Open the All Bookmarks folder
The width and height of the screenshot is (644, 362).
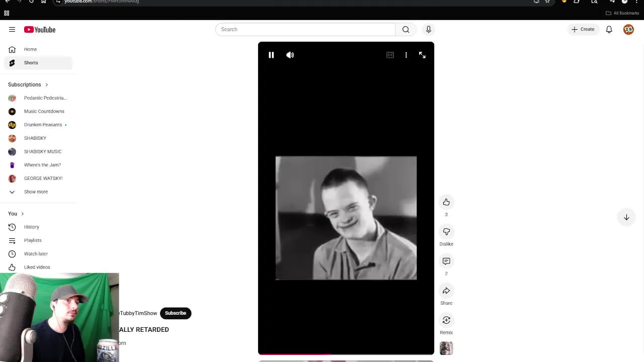pyautogui.click(x=623, y=13)
